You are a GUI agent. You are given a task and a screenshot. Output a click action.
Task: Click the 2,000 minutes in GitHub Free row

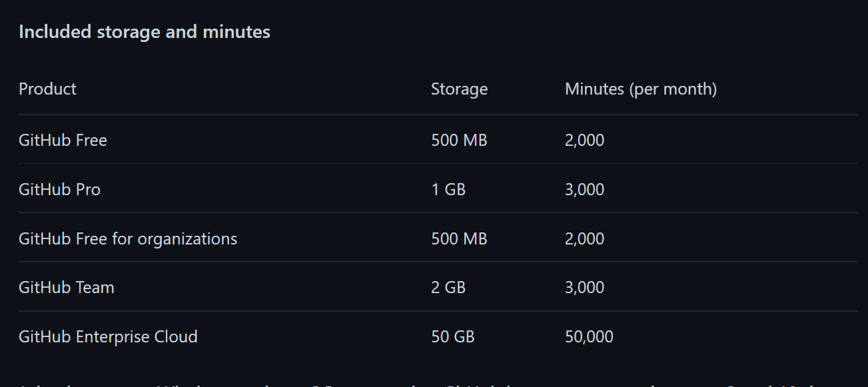point(584,141)
